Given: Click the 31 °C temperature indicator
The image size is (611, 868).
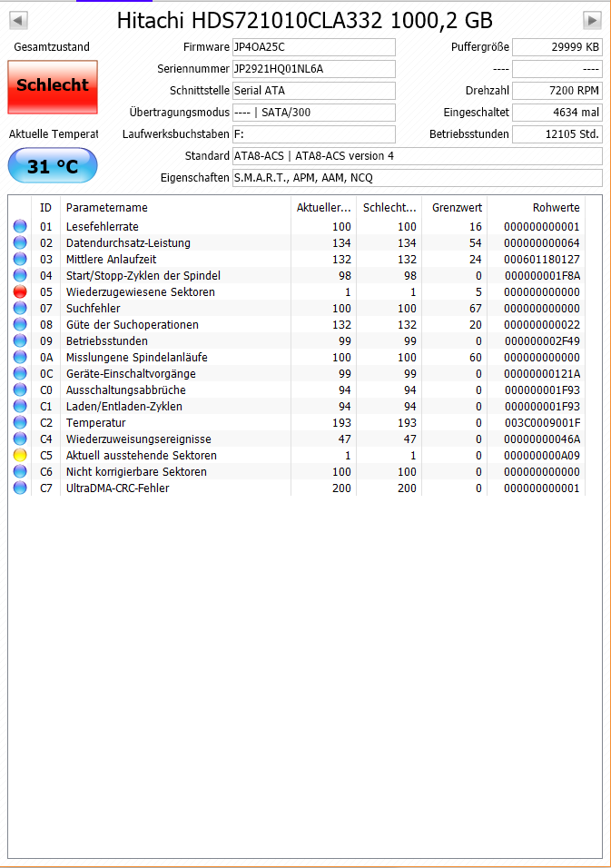Looking at the screenshot, I should click(53, 165).
